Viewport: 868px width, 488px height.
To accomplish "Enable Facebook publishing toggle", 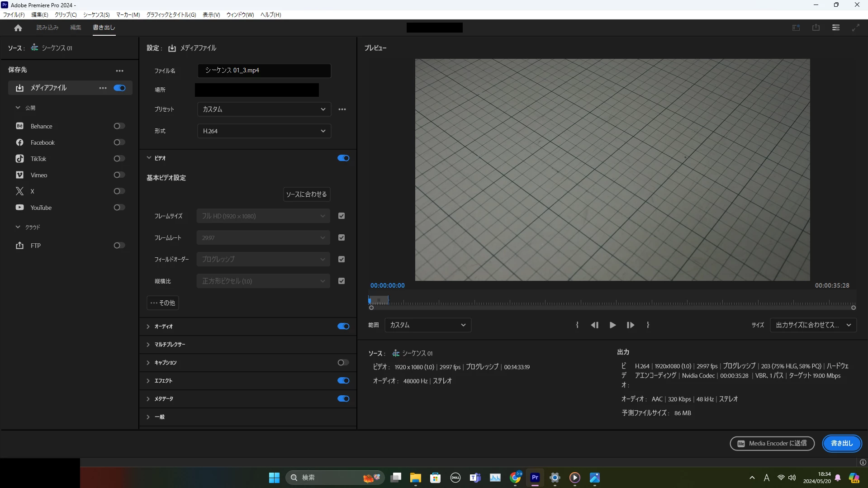I will [119, 142].
